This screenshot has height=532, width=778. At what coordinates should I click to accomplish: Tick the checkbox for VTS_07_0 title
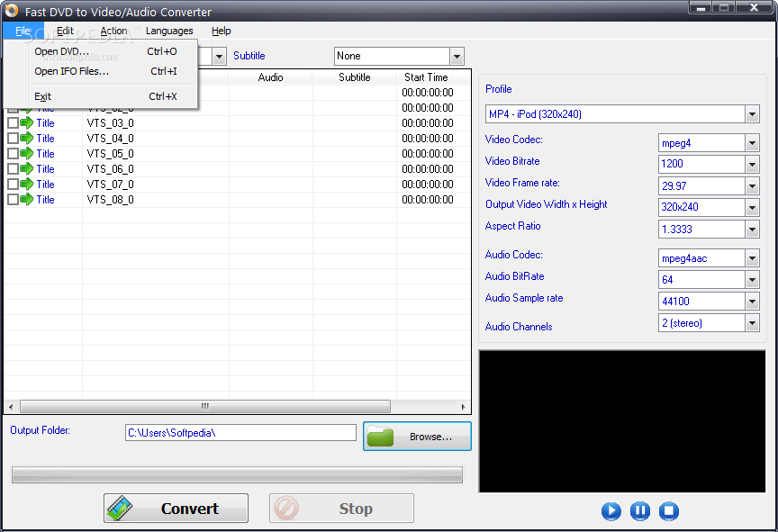[13, 184]
